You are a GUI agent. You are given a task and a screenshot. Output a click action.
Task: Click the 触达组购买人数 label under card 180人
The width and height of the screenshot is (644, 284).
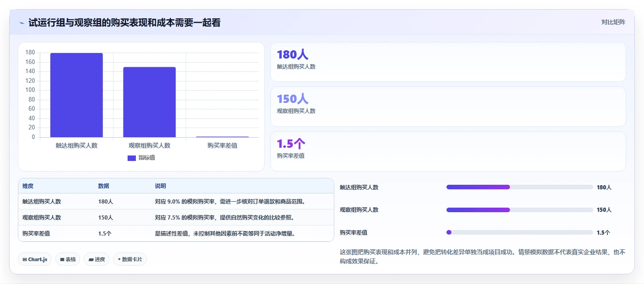pyautogui.click(x=296, y=67)
